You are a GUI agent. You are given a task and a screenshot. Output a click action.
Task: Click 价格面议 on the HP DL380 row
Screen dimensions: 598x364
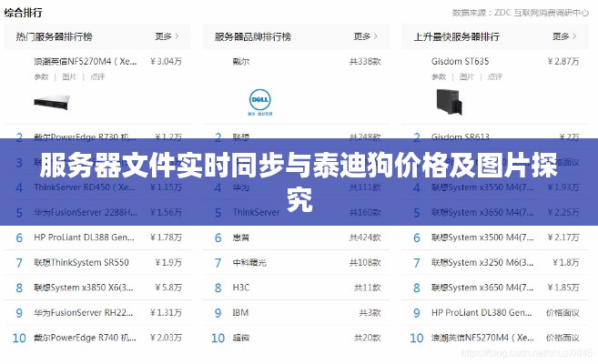(563, 313)
